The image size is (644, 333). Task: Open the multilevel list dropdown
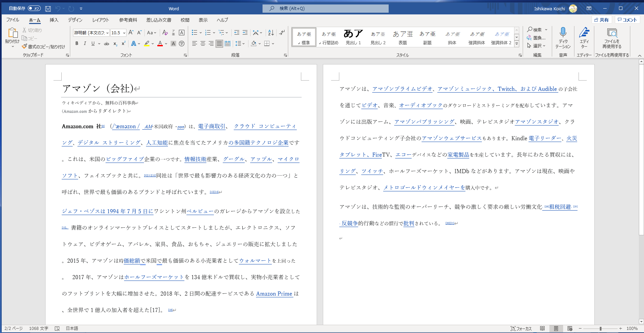227,33
